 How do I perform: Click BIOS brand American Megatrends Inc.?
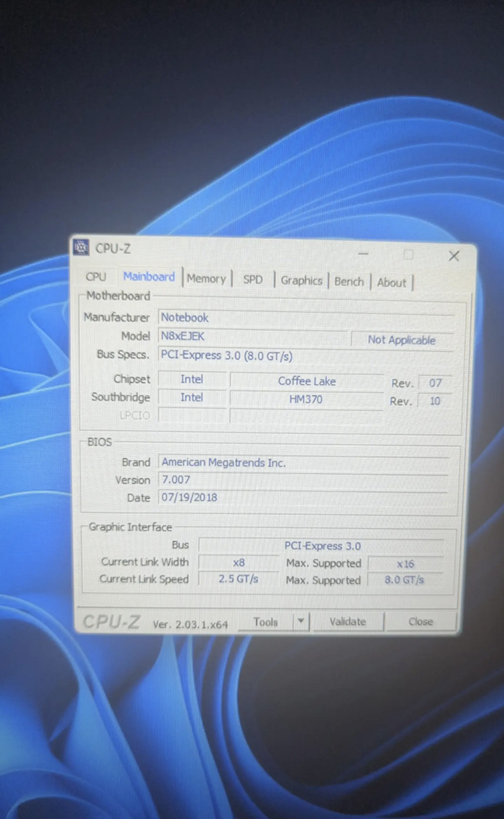304,463
